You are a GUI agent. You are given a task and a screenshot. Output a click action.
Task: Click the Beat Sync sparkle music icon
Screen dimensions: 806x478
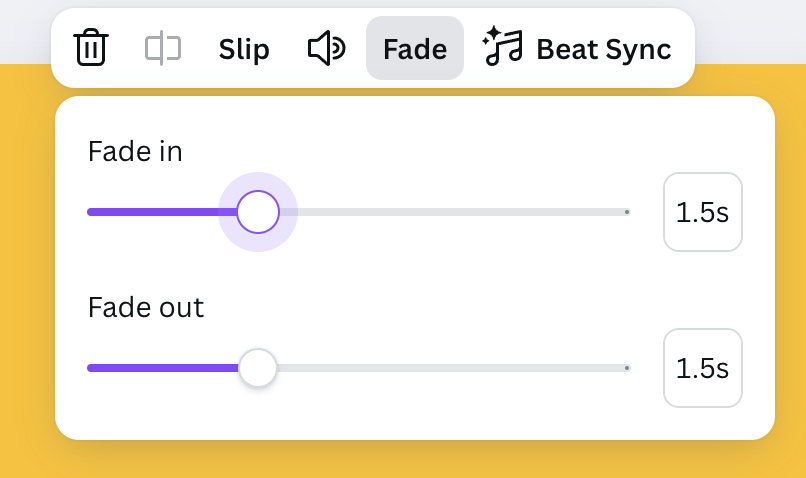(503, 48)
